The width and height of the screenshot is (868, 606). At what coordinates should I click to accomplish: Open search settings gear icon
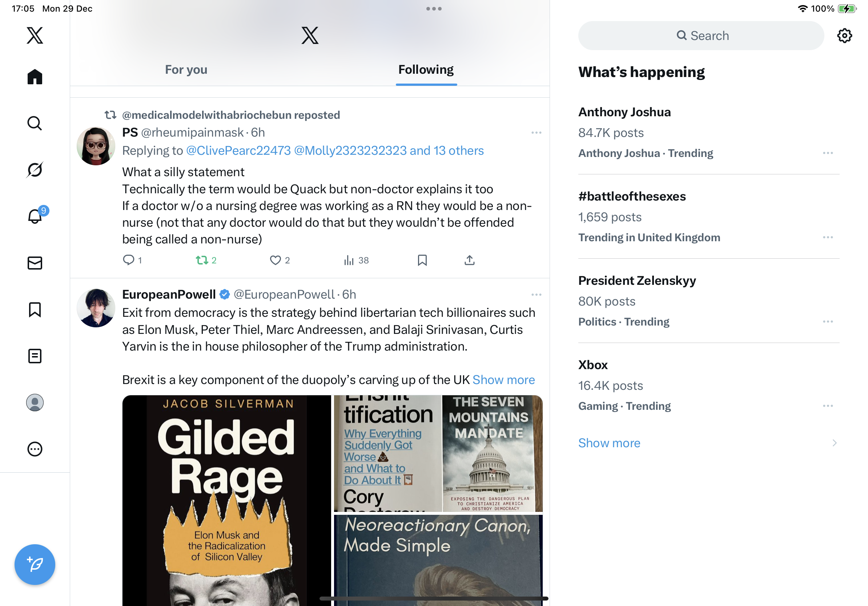(x=844, y=36)
